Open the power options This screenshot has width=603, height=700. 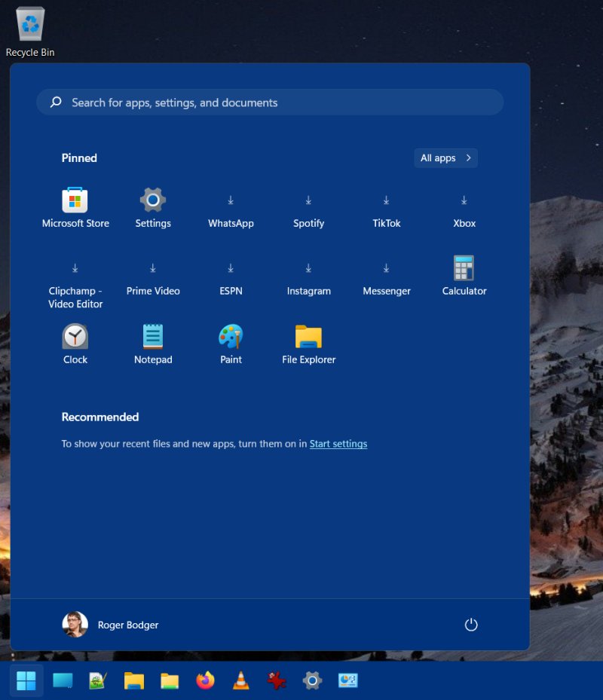(470, 625)
